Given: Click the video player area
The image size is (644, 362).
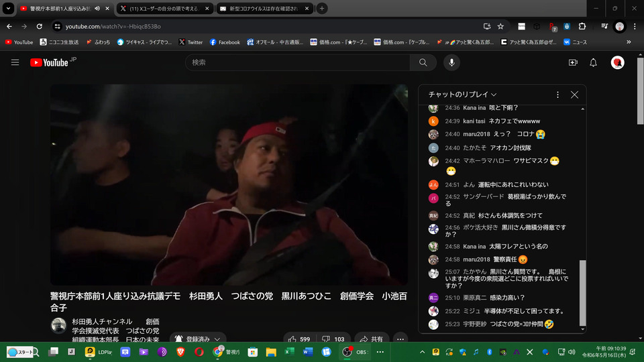Looking at the screenshot, I should point(229,185).
